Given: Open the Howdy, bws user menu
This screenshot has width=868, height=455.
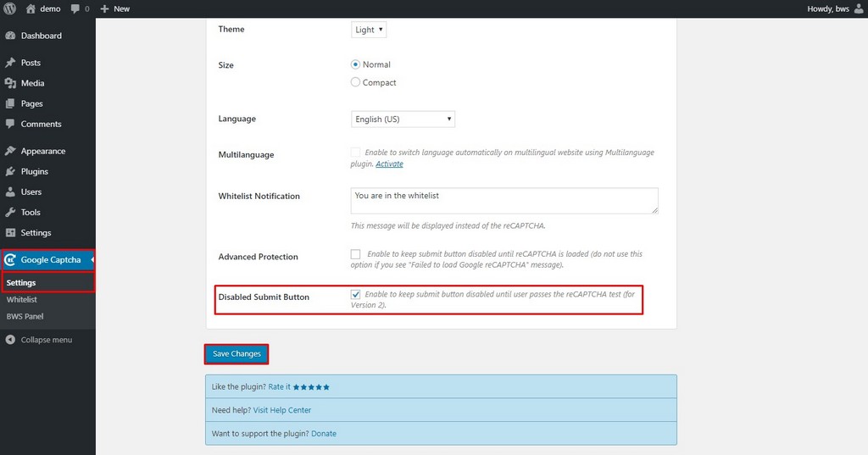Looking at the screenshot, I should coord(834,8).
